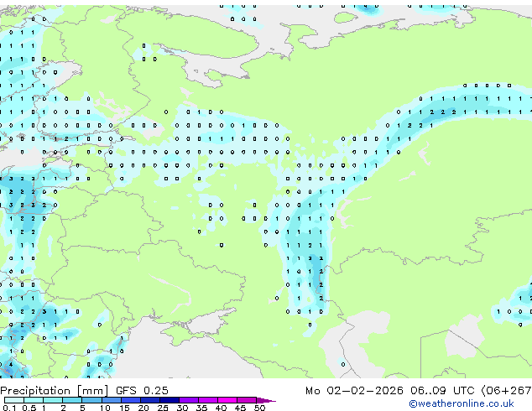This screenshot has height=411, width=532.
Task: Select the 15–20 mm legend swatch
Action: pos(130,400)
